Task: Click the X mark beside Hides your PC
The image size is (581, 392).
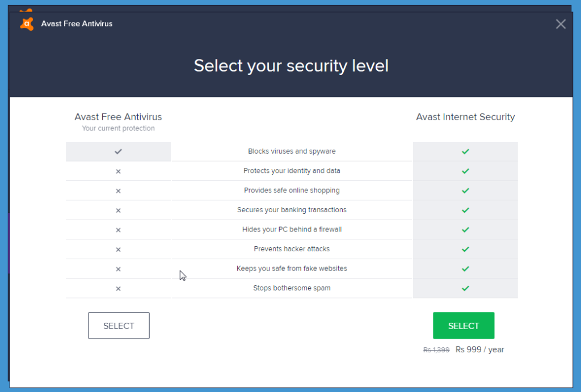Action: click(x=118, y=230)
